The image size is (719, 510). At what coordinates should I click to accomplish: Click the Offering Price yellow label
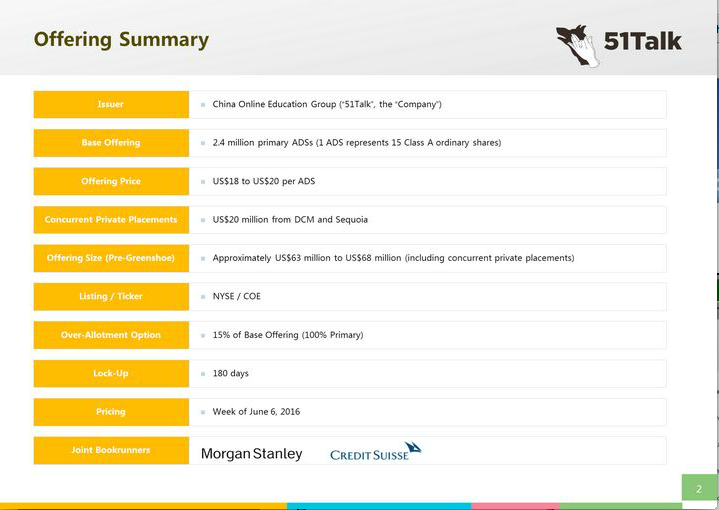pos(111,181)
